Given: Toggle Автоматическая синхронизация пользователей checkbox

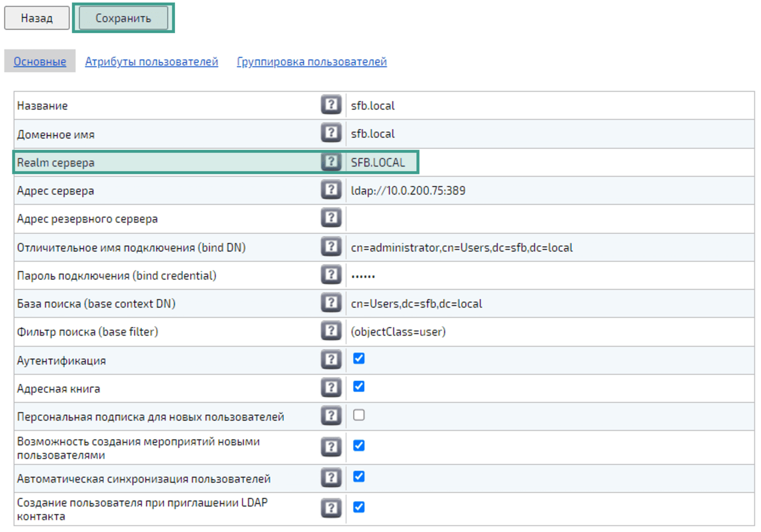Looking at the screenshot, I should 359,477.
